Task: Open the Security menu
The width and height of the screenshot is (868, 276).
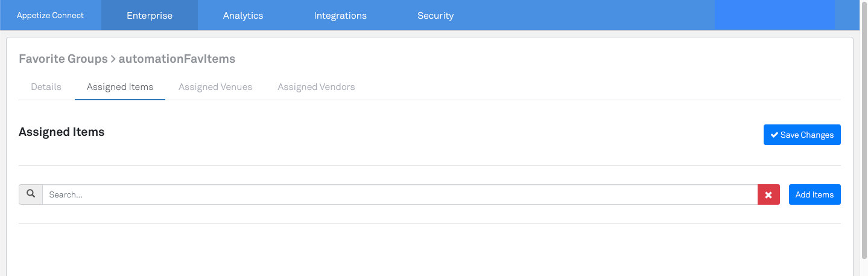Action: click(x=436, y=16)
